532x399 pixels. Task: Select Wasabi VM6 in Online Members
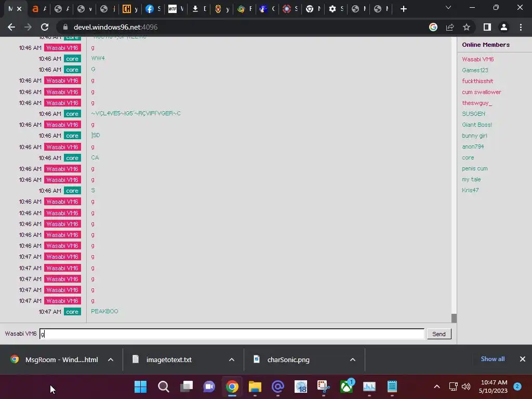pos(478,59)
